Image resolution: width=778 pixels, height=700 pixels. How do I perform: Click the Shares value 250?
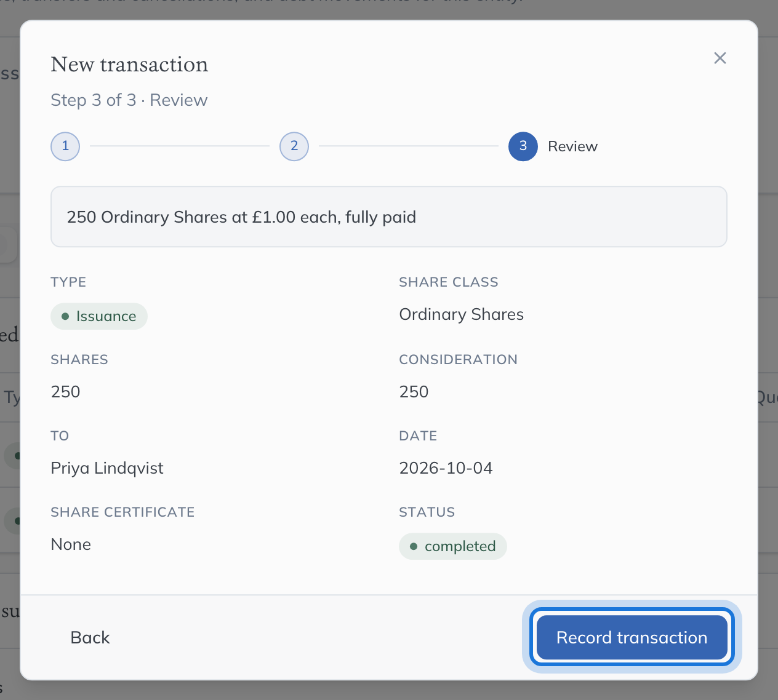[66, 392]
